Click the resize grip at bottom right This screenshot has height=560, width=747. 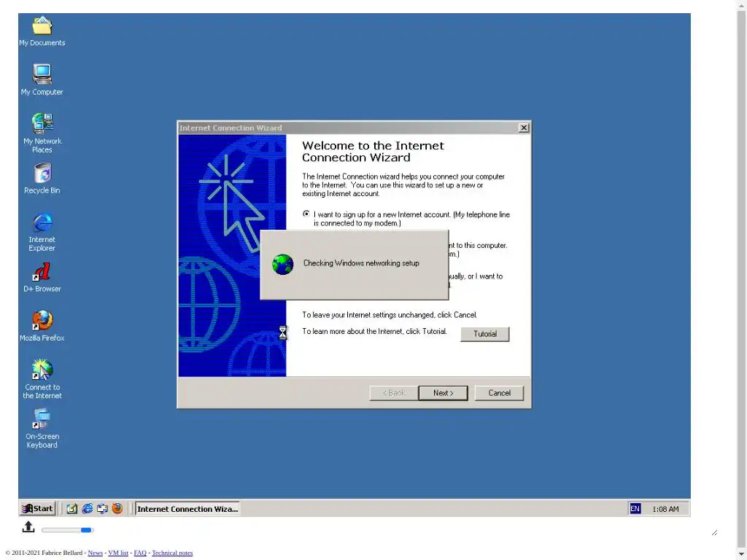[x=714, y=532]
